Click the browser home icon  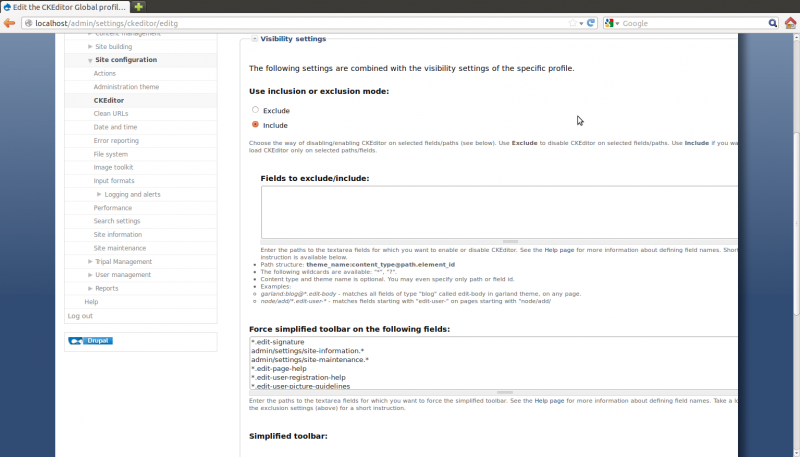pos(790,23)
